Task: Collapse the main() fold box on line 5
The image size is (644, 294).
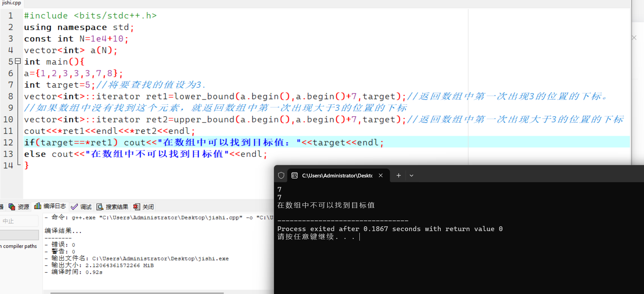Action: pyautogui.click(x=18, y=61)
